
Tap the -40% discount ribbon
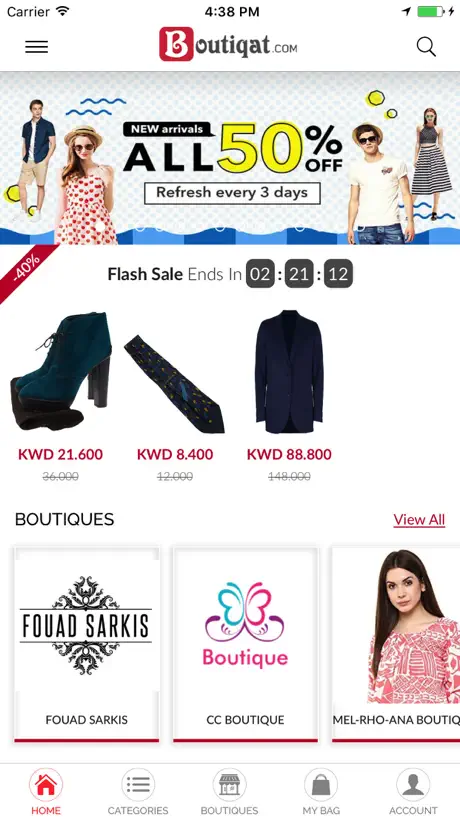tap(27, 271)
